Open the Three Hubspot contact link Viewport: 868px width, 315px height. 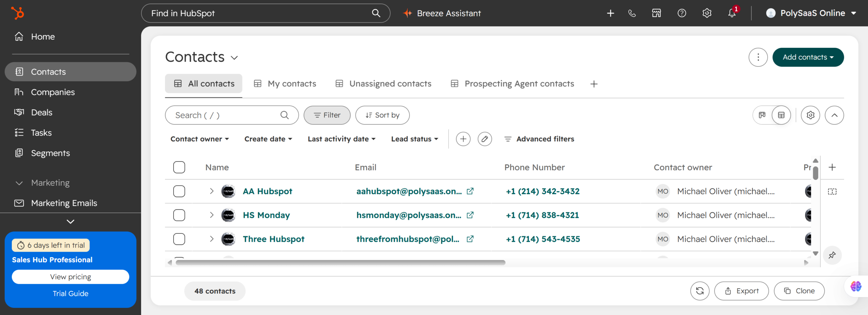click(274, 239)
